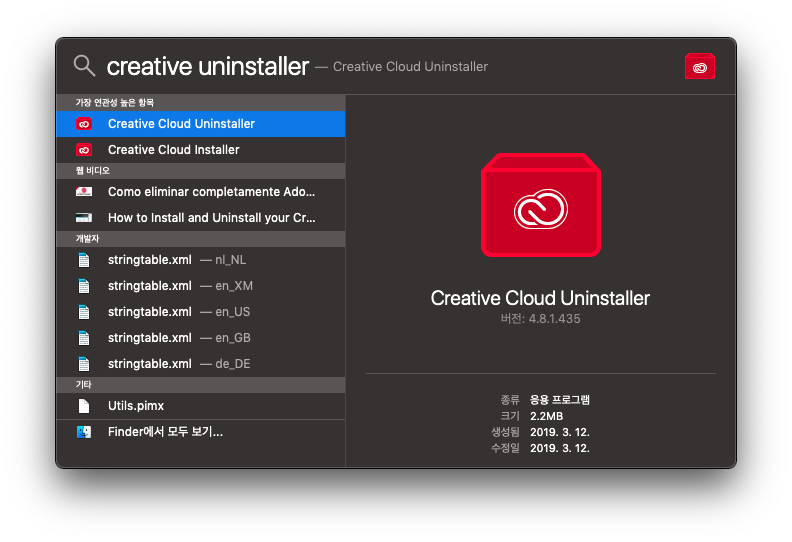Select the Creative Cloud Uninstaller result

coord(201,124)
